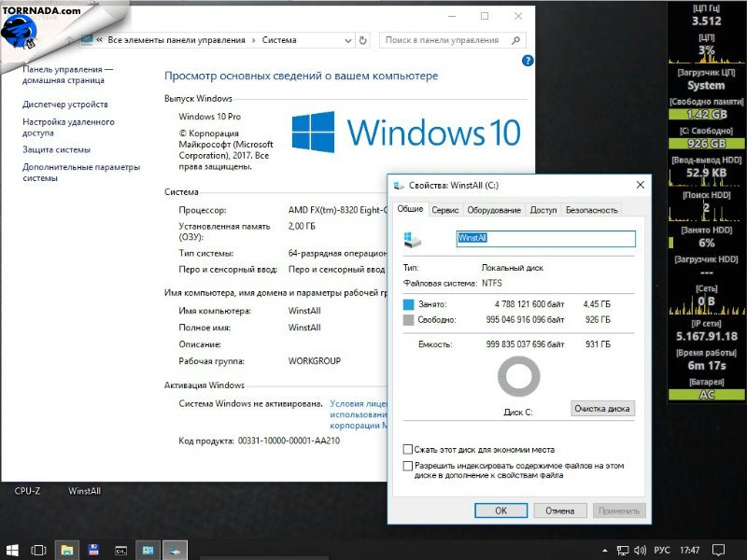The height and width of the screenshot is (560, 747).
Task: Open the command prompt taskbar icon
Action: tap(120, 551)
